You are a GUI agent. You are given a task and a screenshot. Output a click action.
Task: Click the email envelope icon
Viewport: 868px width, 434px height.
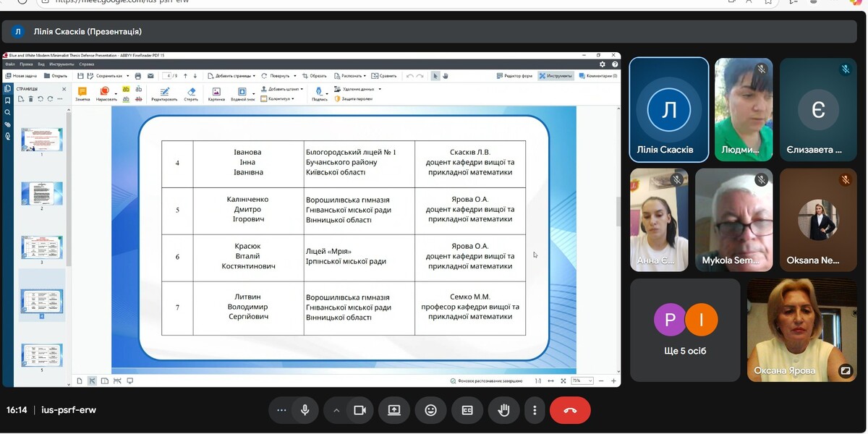coord(150,75)
